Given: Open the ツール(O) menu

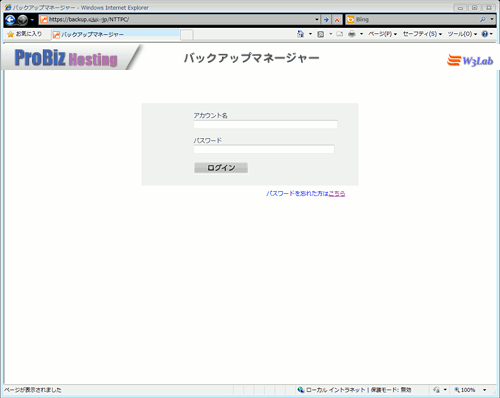Looking at the screenshot, I should tap(462, 34).
